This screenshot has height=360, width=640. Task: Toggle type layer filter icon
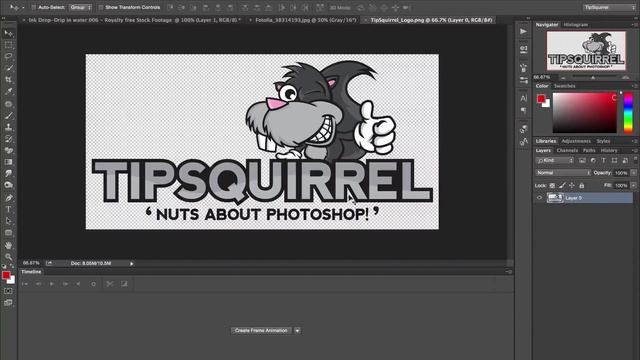(x=604, y=161)
